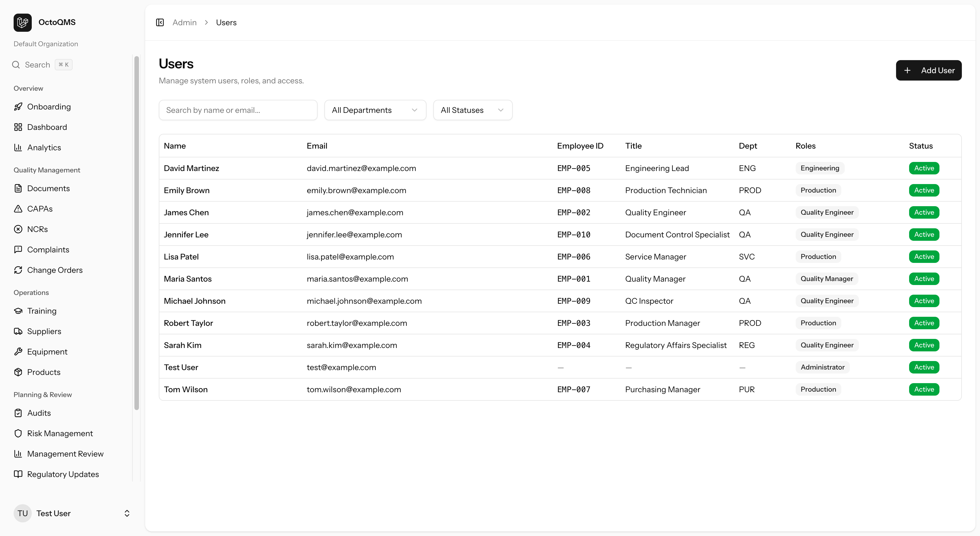Click the OctoQMS logo icon
Viewport: 980px width, 536px height.
click(22, 22)
